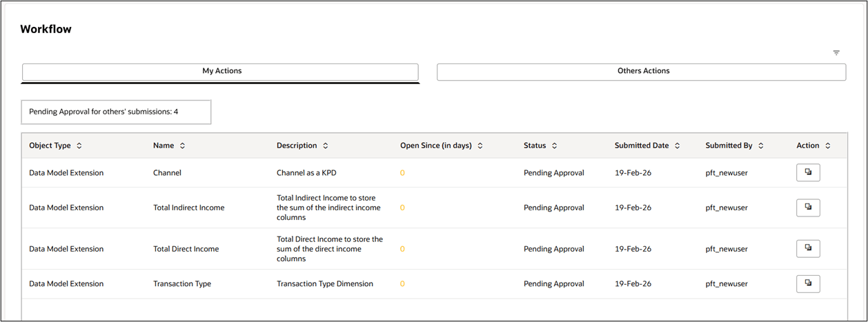Sort by Object Type column arrows
This screenshot has width=868, height=322.
(x=79, y=146)
